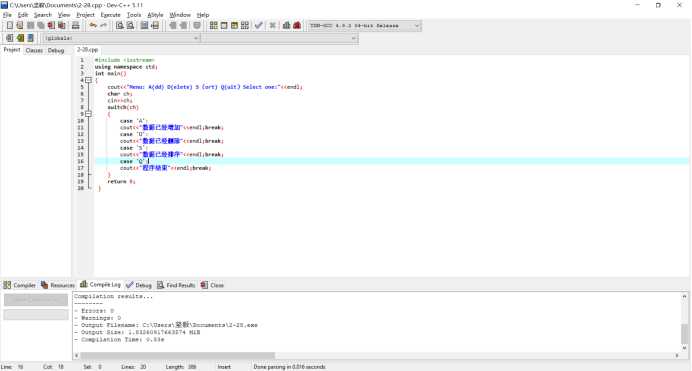This screenshot has width=692, height=371.
Task: Switch to the Resources bottom tab
Action: (x=58, y=285)
